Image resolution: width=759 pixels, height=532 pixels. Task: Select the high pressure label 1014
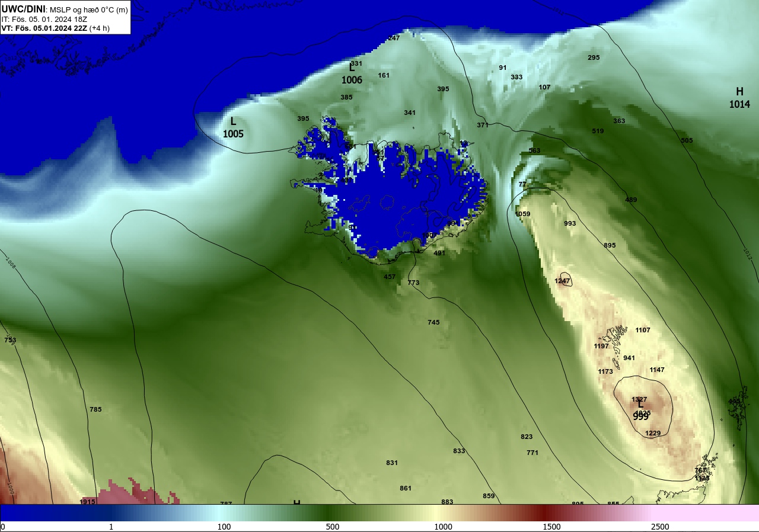coord(739,104)
